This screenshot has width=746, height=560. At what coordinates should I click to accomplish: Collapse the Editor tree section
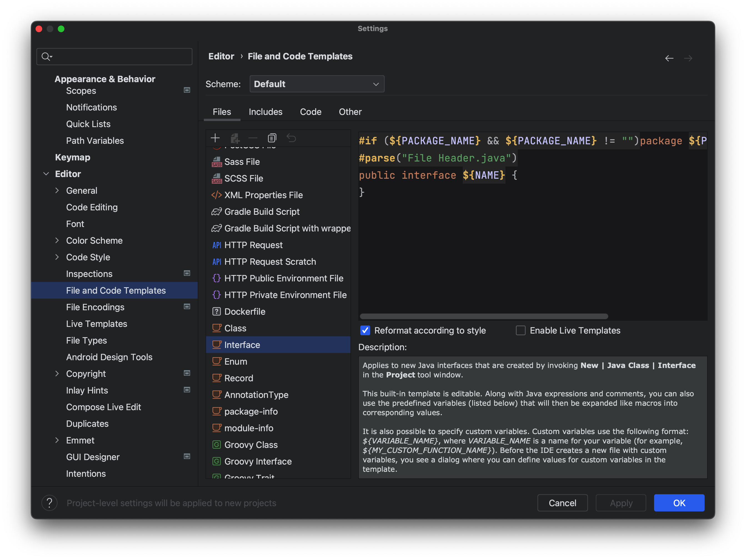(46, 174)
